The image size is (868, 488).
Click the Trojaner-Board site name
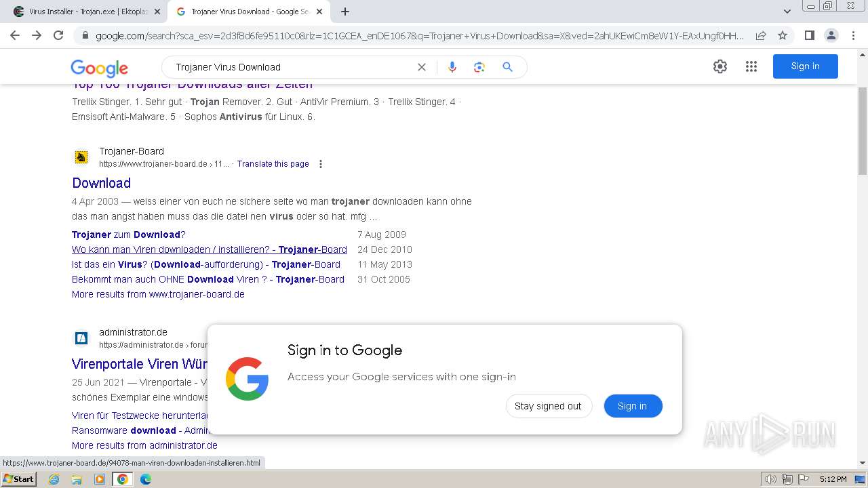click(x=132, y=151)
